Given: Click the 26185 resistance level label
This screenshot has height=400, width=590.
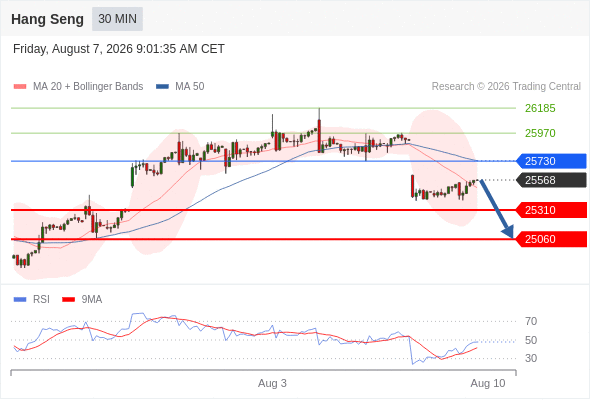Looking at the screenshot, I should (x=540, y=108).
